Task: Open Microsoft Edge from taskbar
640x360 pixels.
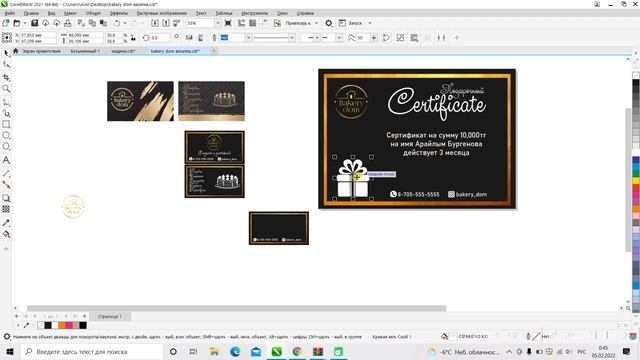Action: click(x=235, y=351)
